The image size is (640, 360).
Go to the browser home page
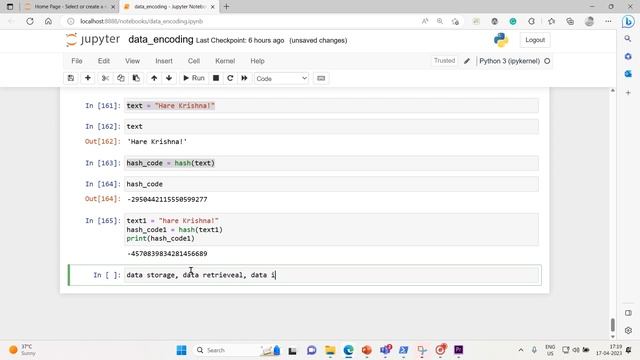48,21
